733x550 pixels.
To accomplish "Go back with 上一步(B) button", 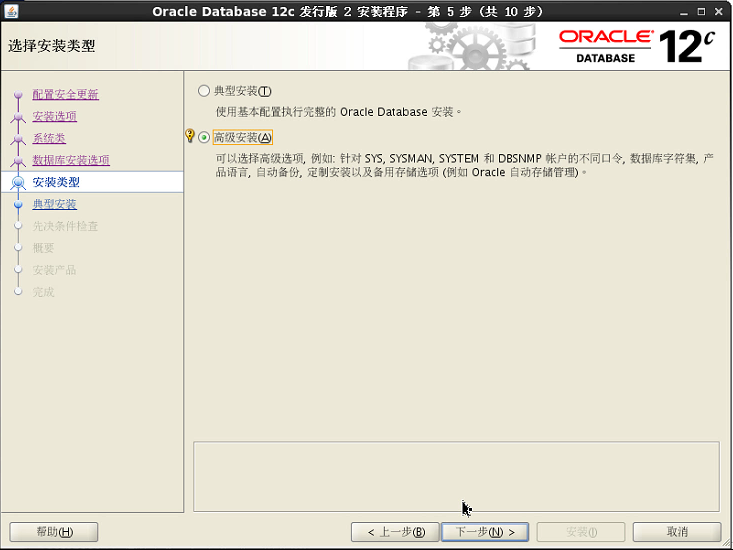I will click(x=395, y=532).
